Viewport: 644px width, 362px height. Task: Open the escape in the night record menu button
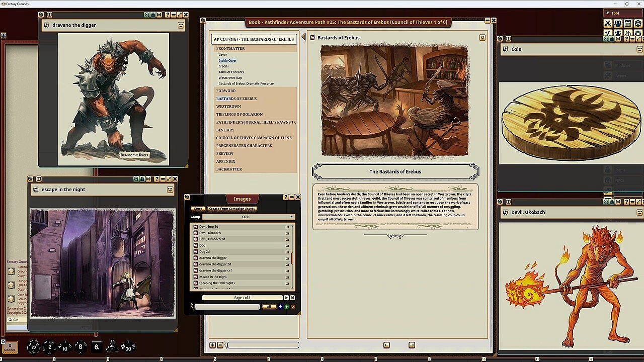point(170,190)
